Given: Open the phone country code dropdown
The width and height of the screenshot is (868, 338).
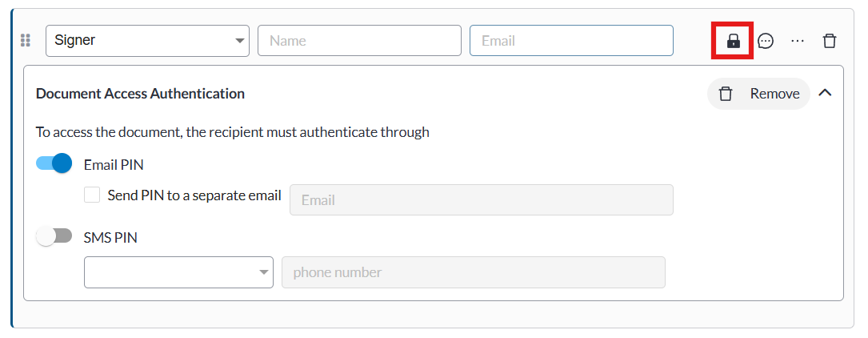Looking at the screenshot, I should pos(178,272).
